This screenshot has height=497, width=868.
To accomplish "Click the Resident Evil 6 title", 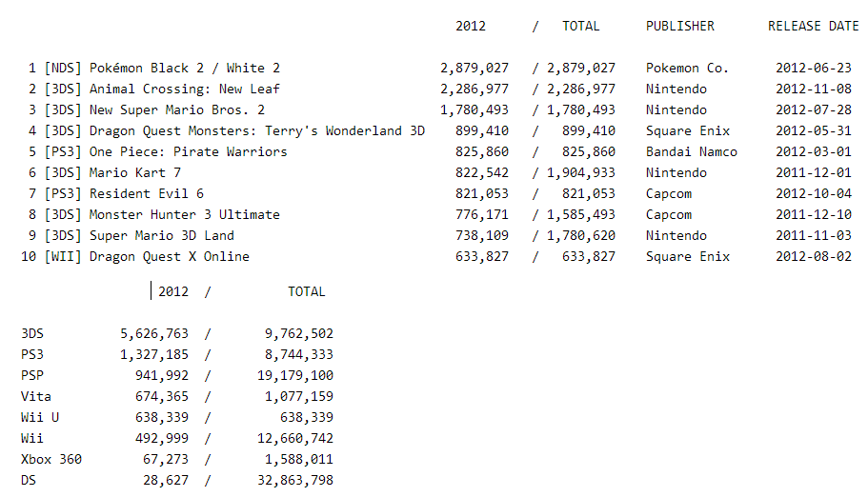I will 147,194.
